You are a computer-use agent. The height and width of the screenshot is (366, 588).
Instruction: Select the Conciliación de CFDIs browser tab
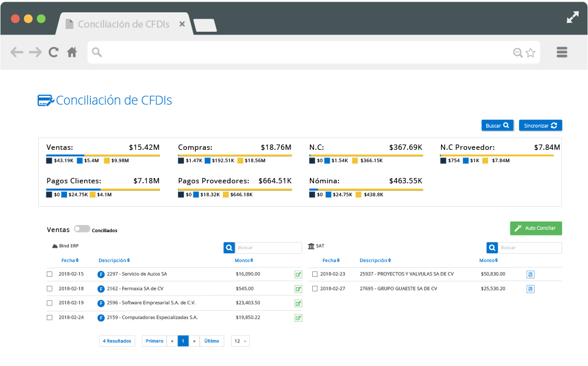click(123, 24)
